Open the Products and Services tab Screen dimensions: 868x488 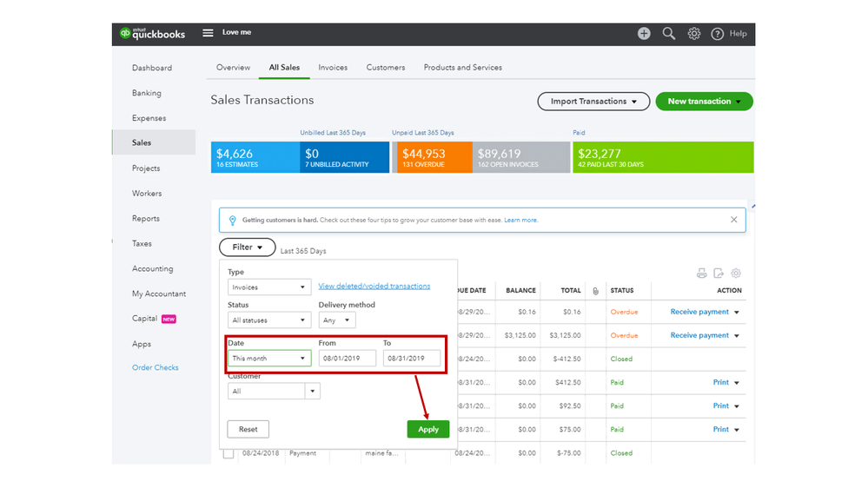coord(463,68)
